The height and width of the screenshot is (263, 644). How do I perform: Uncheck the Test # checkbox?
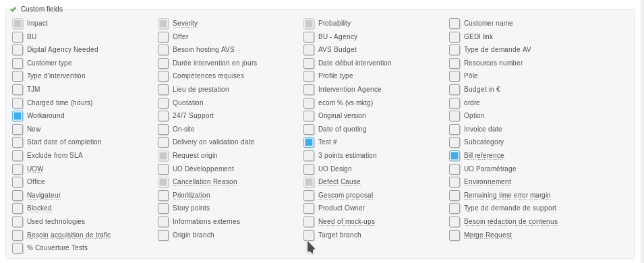(309, 142)
